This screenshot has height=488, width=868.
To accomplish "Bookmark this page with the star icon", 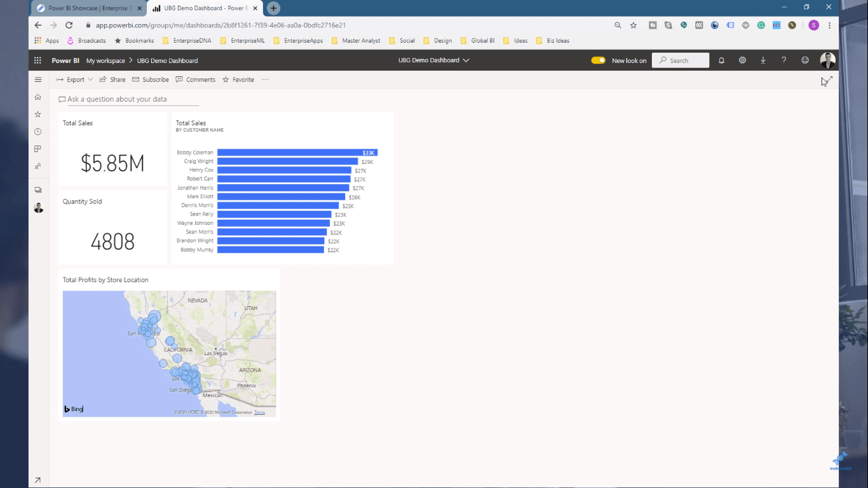I will 634,25.
